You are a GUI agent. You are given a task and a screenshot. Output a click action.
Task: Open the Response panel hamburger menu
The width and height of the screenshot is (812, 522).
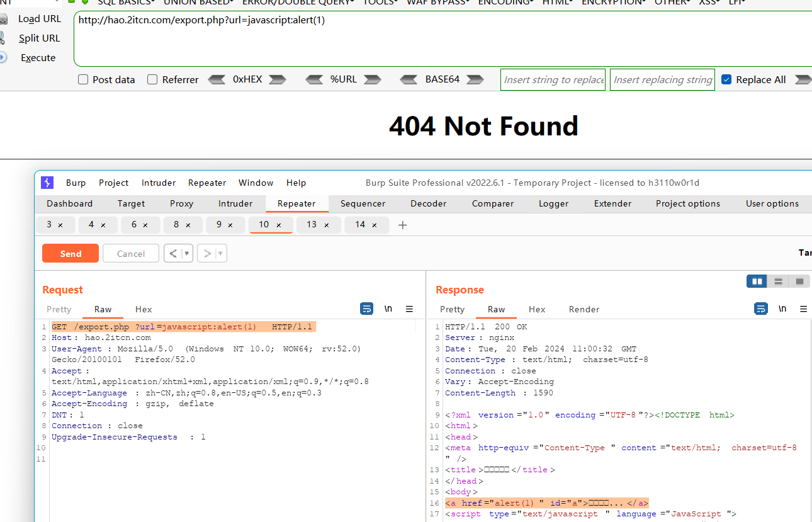[x=803, y=309]
